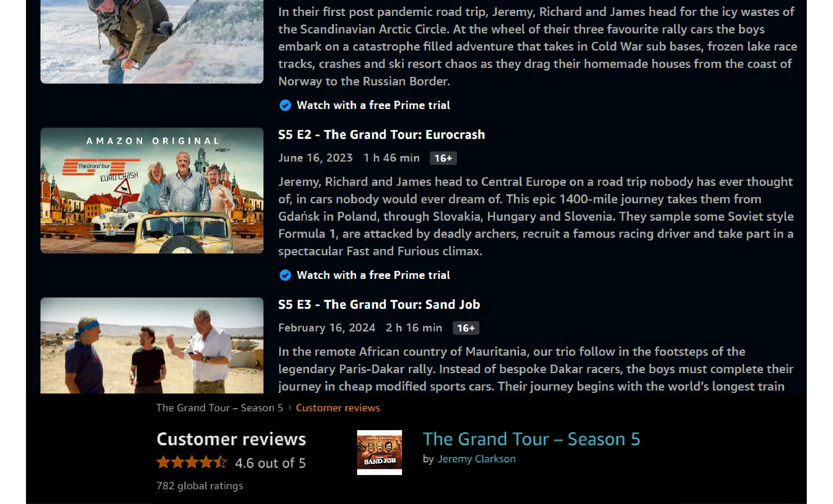Open S5 E2 - The Grand Tour: Eurocrash title

381,134
